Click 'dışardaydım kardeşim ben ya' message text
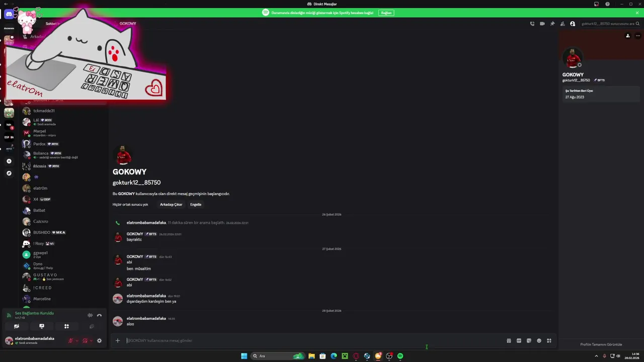Image resolution: width=644 pixels, height=362 pixels. click(151, 301)
